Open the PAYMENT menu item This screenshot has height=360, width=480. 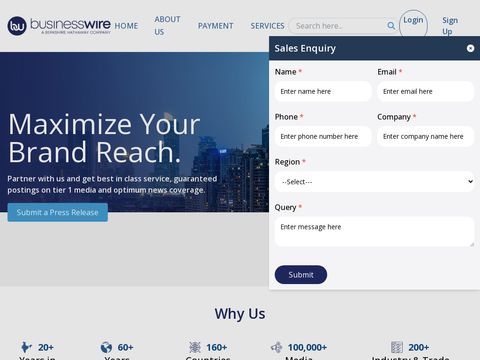pyautogui.click(x=215, y=26)
